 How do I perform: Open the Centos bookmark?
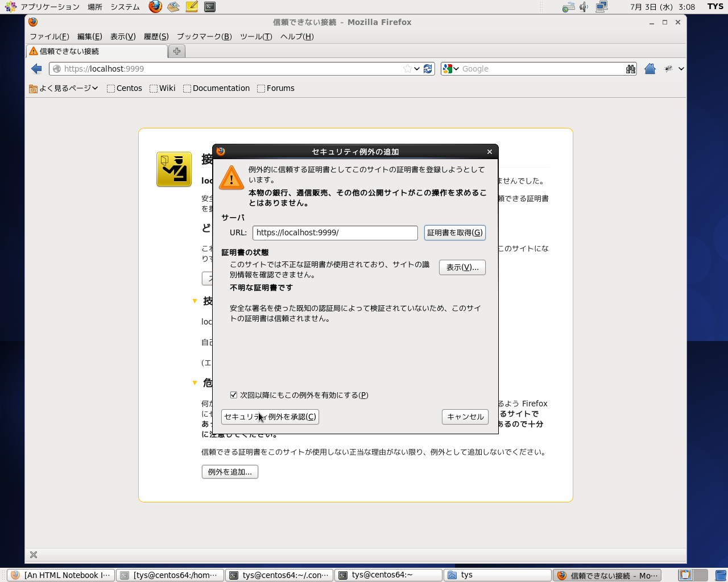point(125,88)
